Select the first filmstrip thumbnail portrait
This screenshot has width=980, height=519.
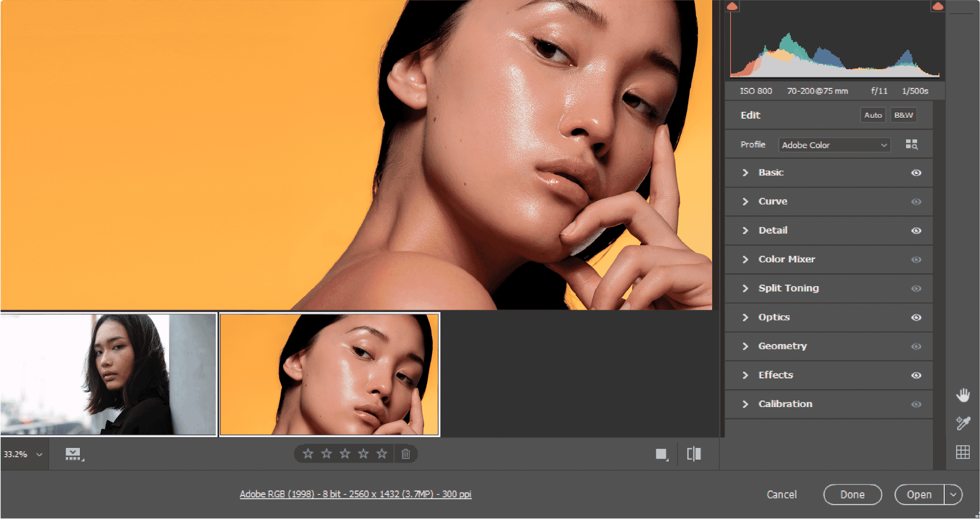point(108,375)
